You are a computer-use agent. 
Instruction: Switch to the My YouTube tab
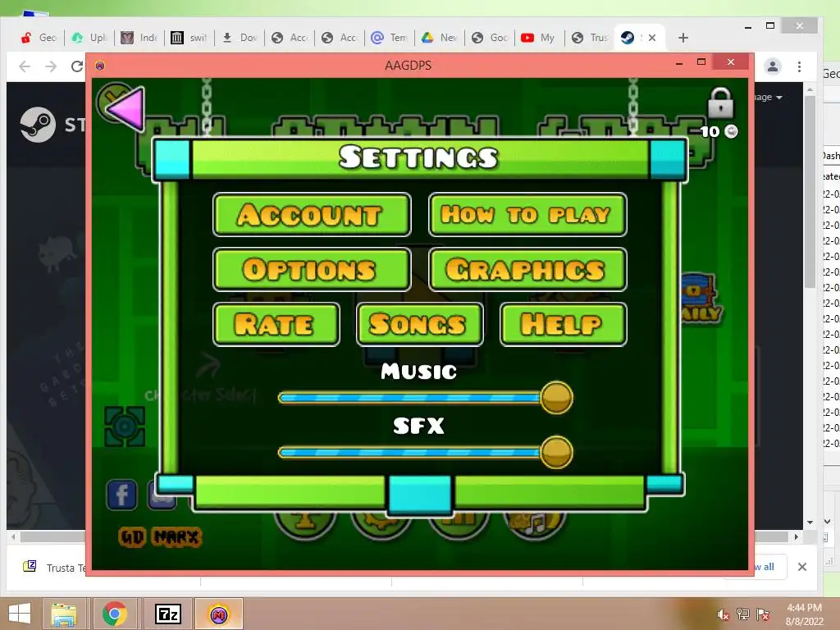[x=540, y=38]
